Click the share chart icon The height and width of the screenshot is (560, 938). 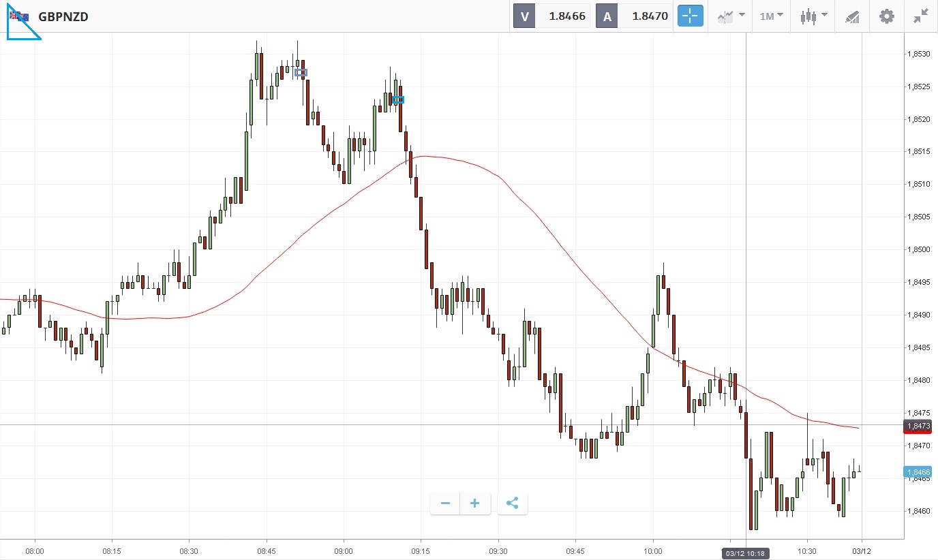pos(513,503)
